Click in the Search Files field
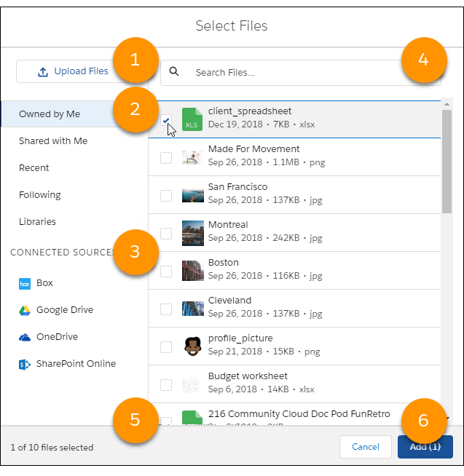The image size is (464, 476). click(301, 73)
